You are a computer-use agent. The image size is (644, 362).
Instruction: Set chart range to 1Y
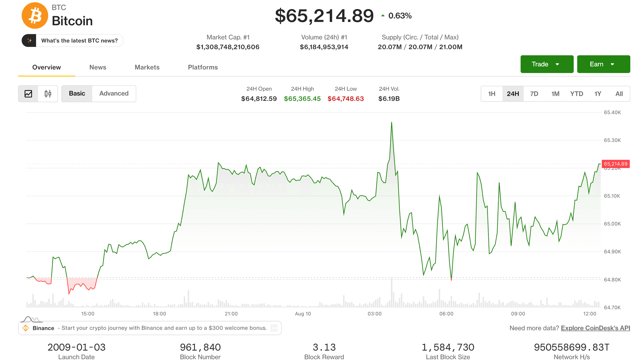tap(598, 94)
